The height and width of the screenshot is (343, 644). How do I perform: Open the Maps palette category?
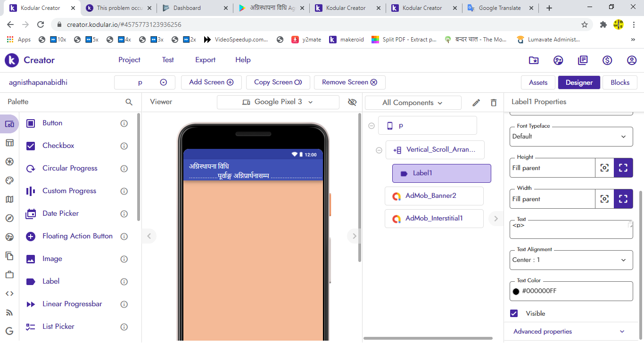[x=9, y=199]
